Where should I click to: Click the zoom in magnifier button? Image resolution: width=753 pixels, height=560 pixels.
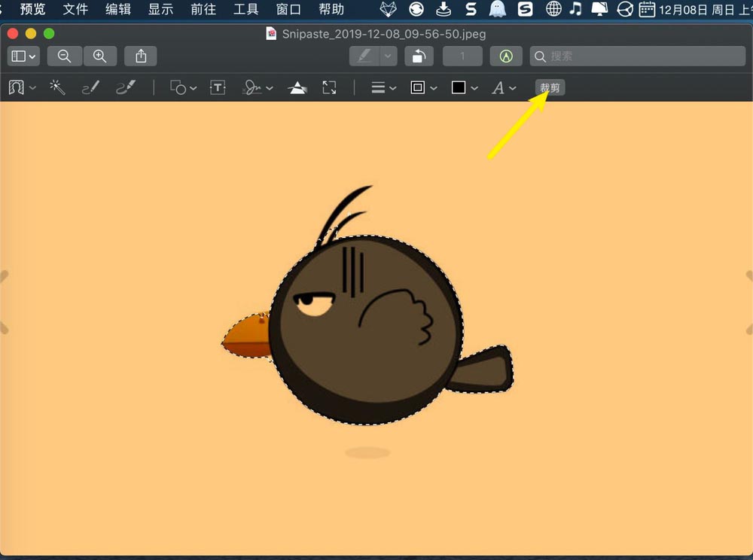(x=99, y=56)
